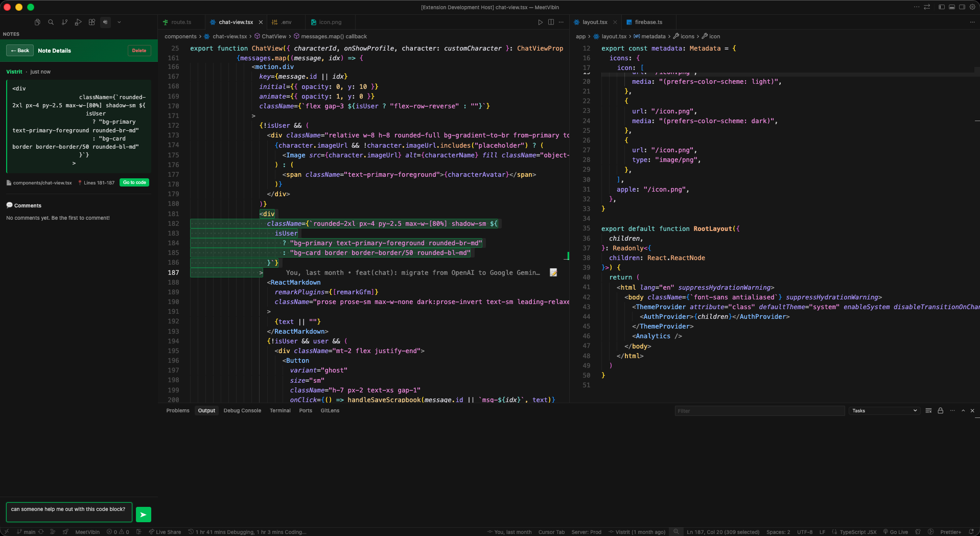Open the Debug Console tab
The height and width of the screenshot is (536, 980).
click(x=242, y=410)
